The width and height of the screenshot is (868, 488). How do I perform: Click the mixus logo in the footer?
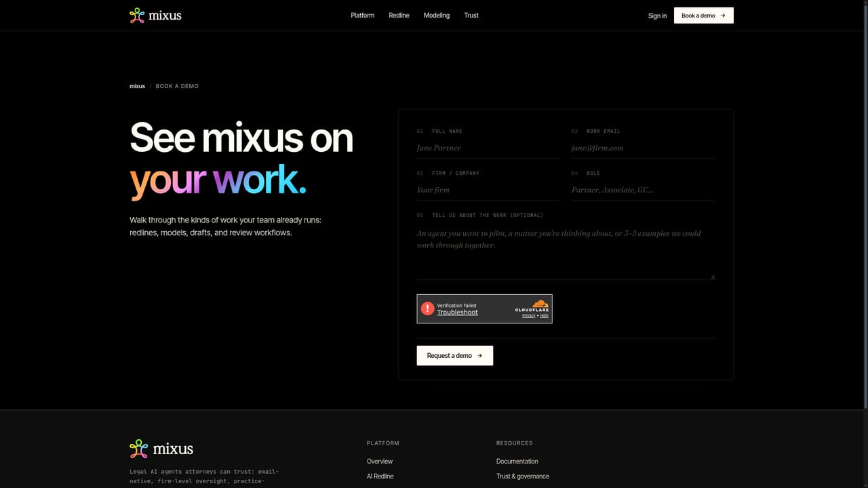tap(161, 449)
